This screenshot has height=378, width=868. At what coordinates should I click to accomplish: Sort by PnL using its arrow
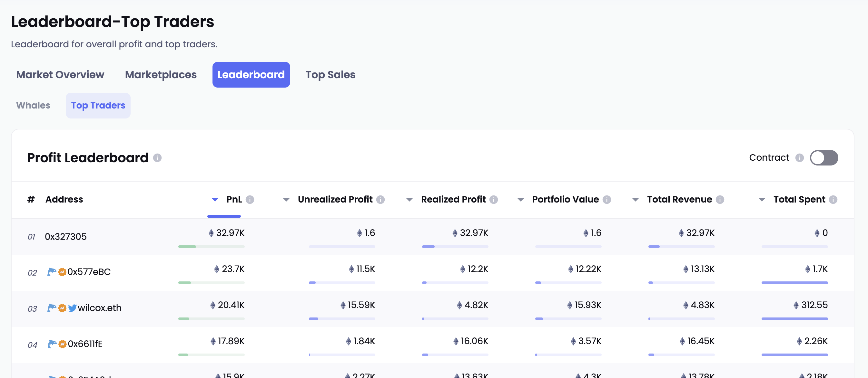[x=215, y=200]
